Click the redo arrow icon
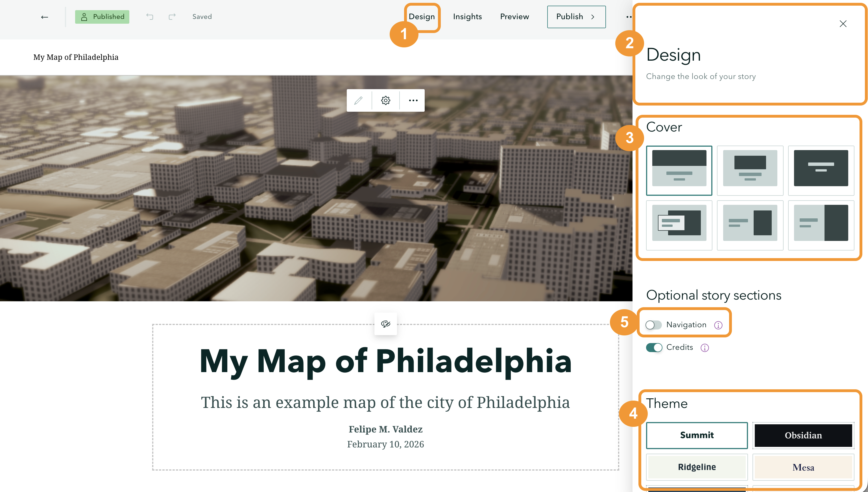 coord(172,17)
